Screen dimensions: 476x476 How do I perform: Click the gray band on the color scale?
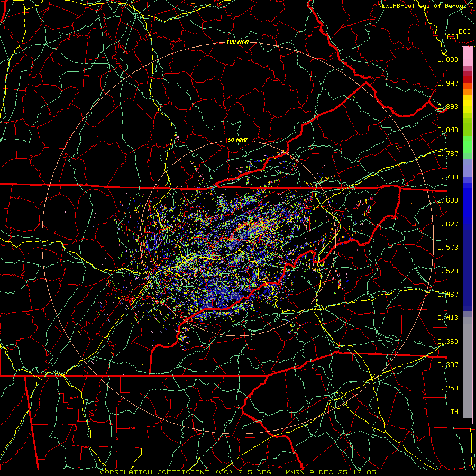tap(467, 368)
